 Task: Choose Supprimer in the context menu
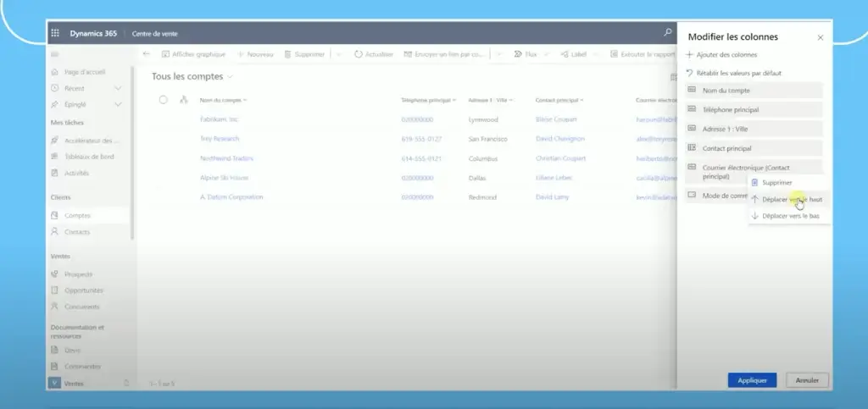pos(789,182)
